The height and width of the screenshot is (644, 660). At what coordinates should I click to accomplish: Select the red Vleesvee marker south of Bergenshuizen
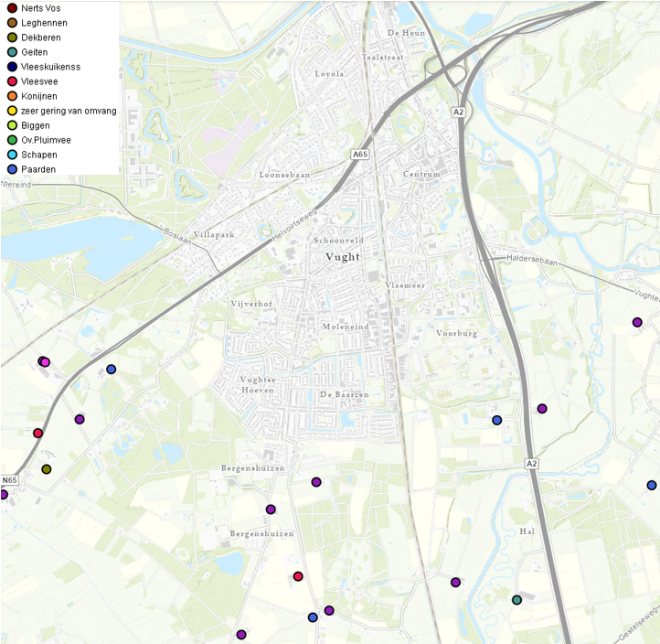[298, 576]
